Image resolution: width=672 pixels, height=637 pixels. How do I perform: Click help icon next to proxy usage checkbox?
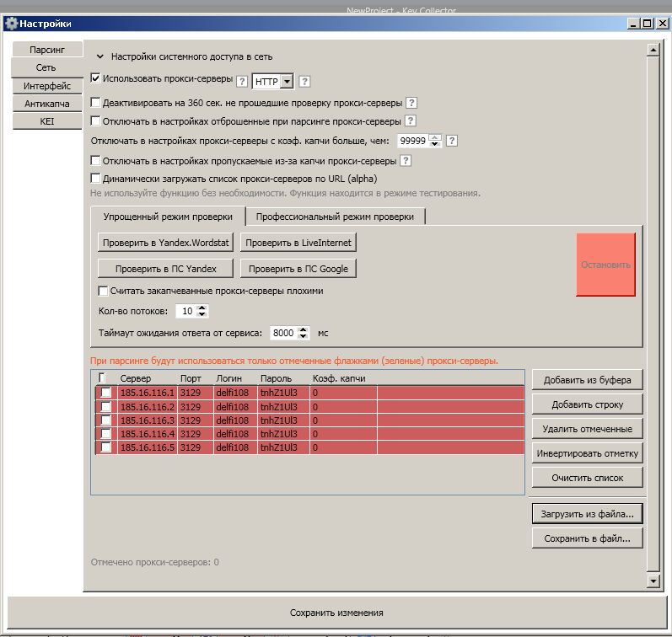(x=242, y=82)
